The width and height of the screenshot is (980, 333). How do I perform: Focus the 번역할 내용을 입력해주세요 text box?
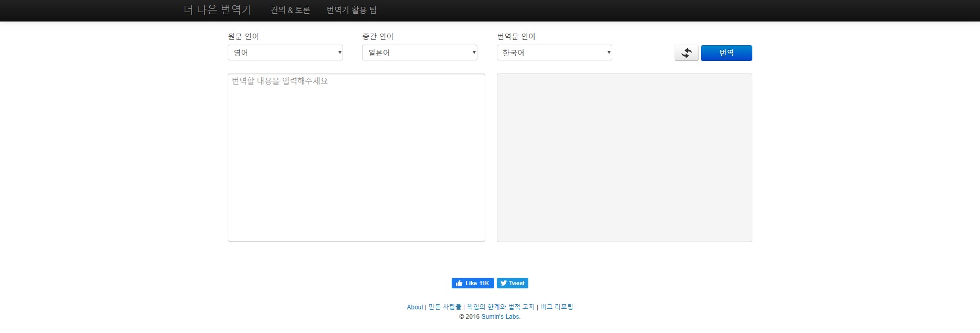(x=356, y=158)
